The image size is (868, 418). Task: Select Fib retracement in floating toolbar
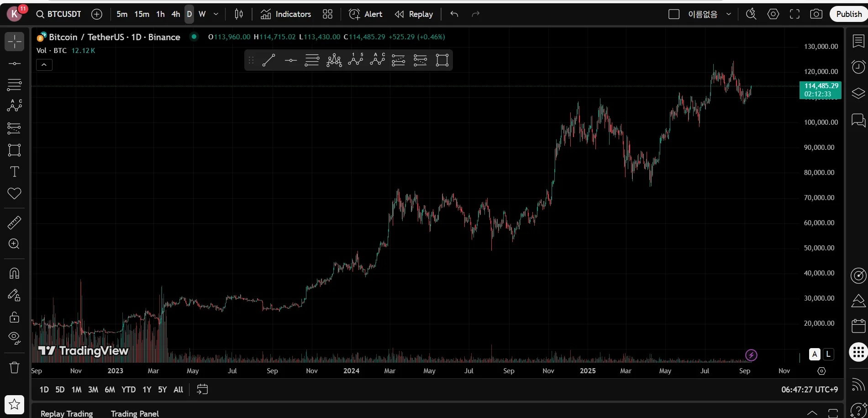pyautogui.click(x=312, y=60)
